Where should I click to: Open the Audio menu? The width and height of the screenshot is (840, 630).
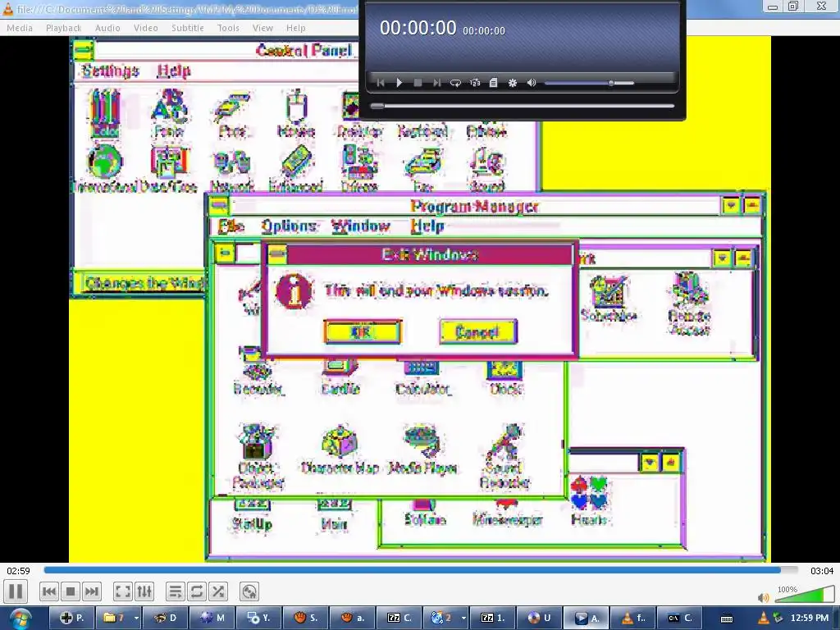107,28
